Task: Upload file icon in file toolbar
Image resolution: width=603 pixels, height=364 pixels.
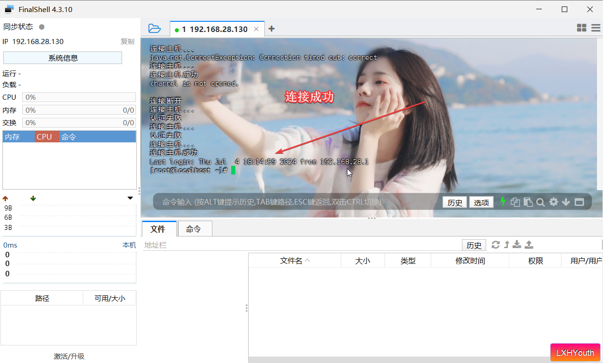Action: 529,245
